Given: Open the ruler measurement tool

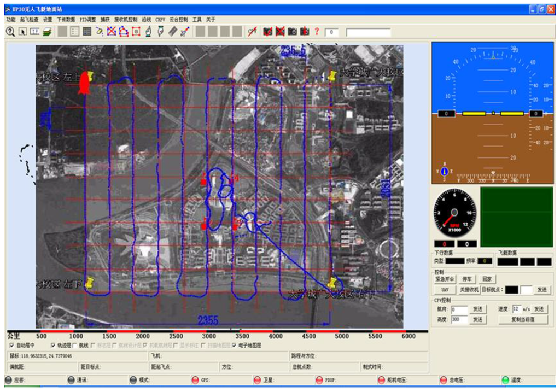Looking at the screenshot, I should pos(35,32).
